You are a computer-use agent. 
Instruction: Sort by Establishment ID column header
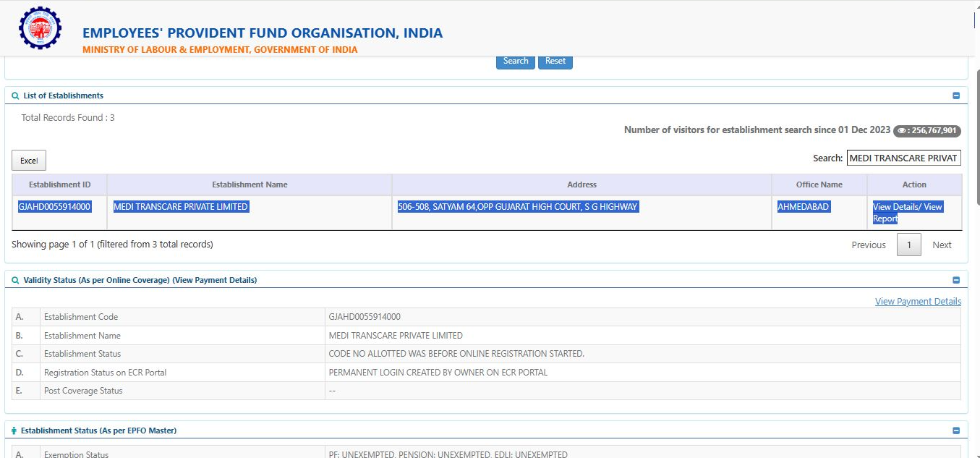[x=59, y=185]
